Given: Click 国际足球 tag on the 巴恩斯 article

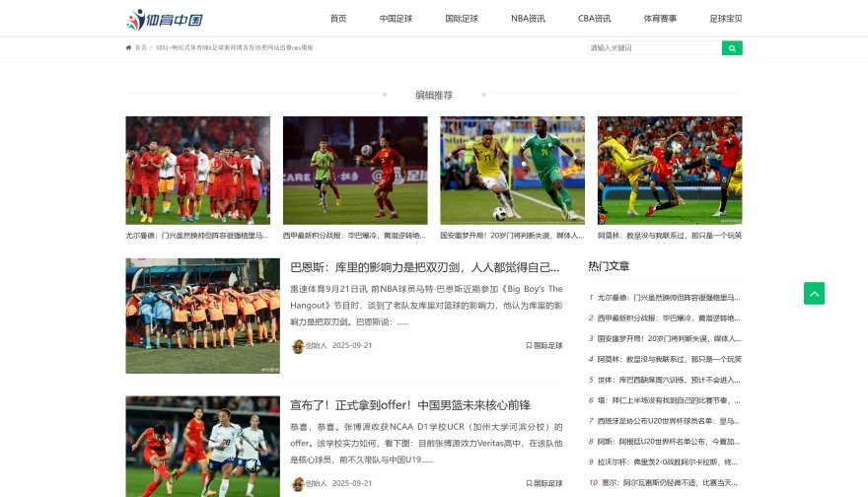Looking at the screenshot, I should coord(544,346).
